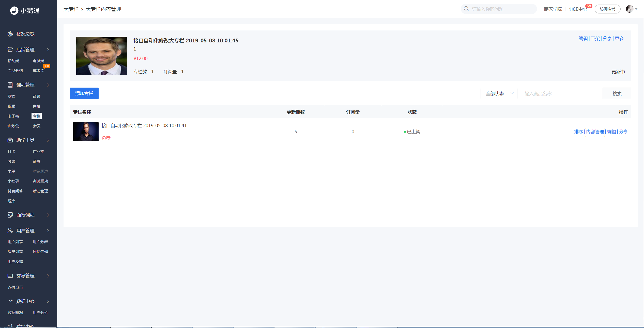Open 评论管理 page

(x=40, y=252)
